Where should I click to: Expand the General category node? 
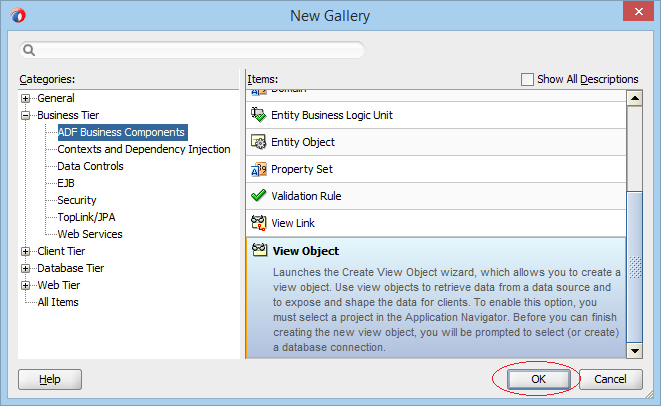pos(26,98)
